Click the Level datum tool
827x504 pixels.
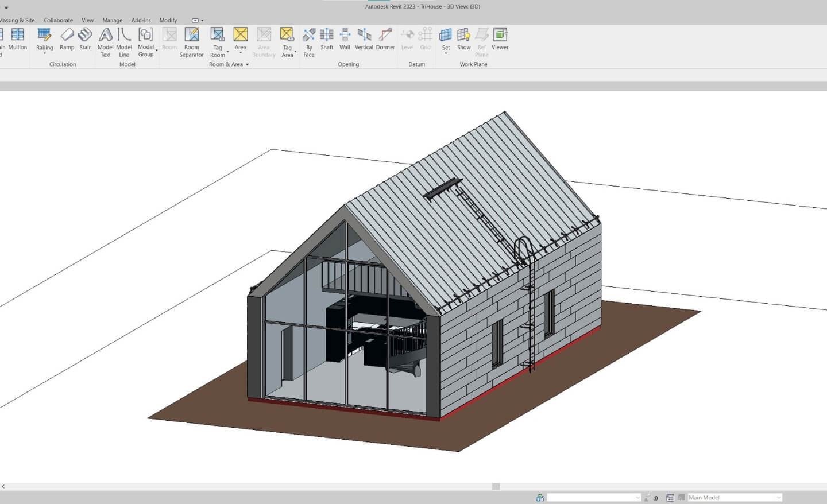[407, 39]
